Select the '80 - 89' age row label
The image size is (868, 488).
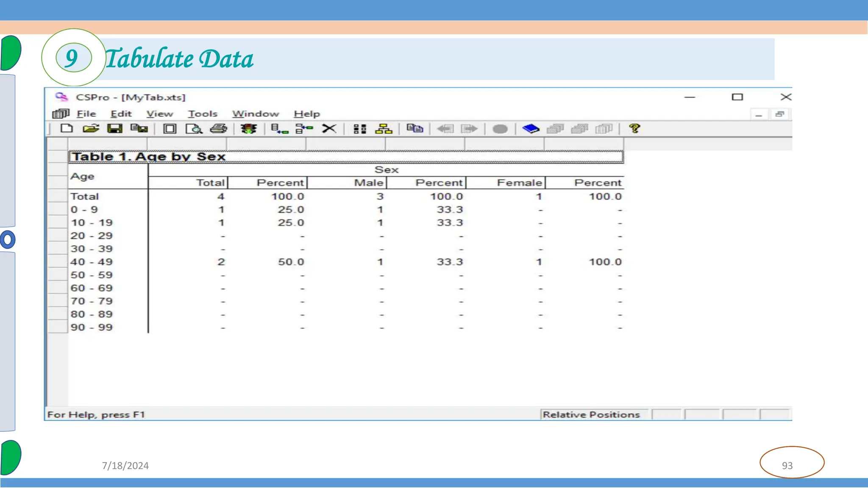[92, 315]
